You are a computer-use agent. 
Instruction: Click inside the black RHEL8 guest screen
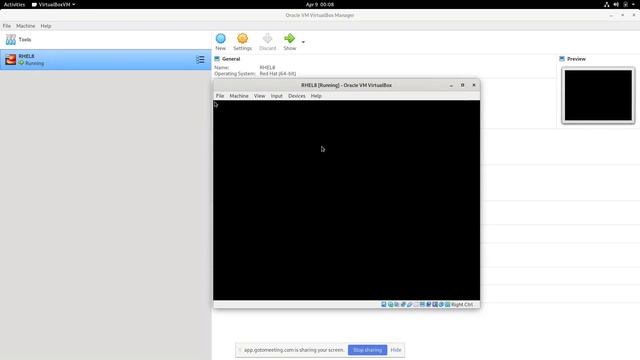click(346, 200)
